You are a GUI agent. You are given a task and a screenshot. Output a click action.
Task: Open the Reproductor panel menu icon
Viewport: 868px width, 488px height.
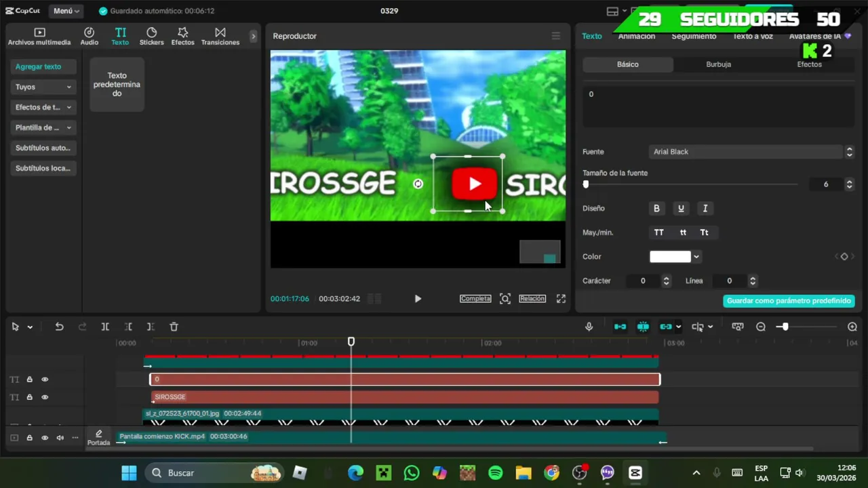coord(556,36)
